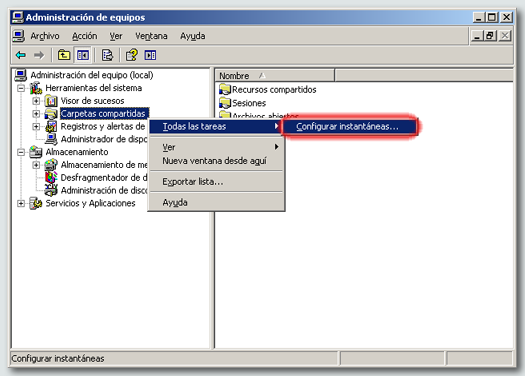Choose Exportar lista in the context menu

tap(216, 181)
